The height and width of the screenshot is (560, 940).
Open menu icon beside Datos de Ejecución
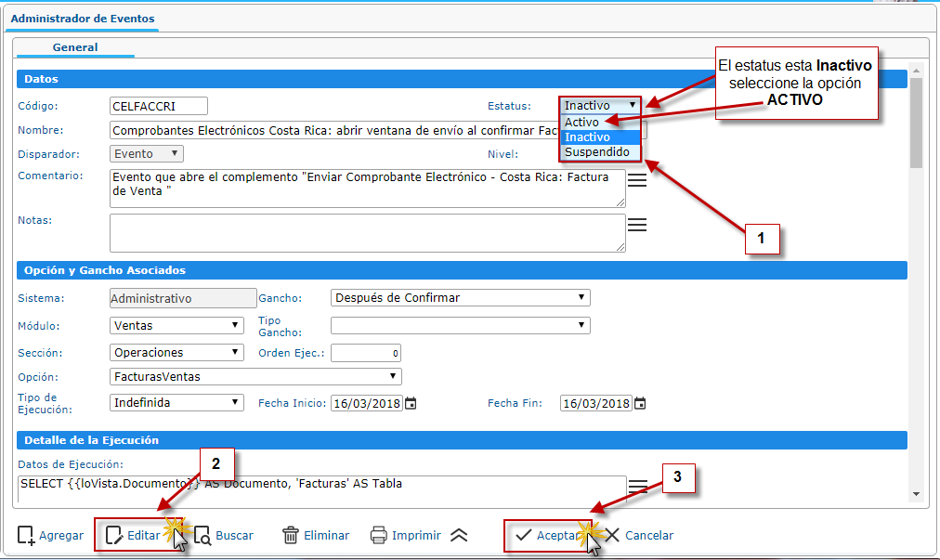coord(637,487)
